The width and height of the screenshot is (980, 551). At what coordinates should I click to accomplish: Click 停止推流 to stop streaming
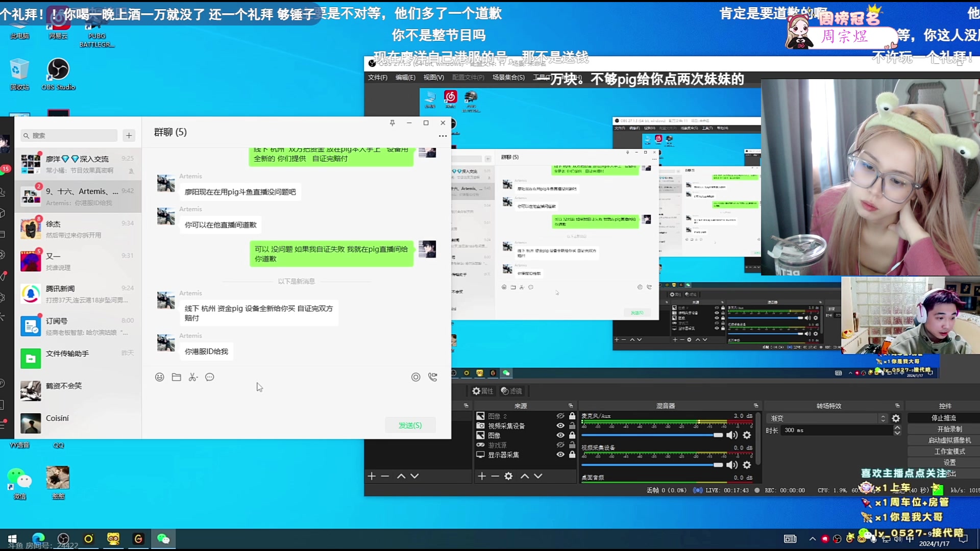[x=944, y=418]
